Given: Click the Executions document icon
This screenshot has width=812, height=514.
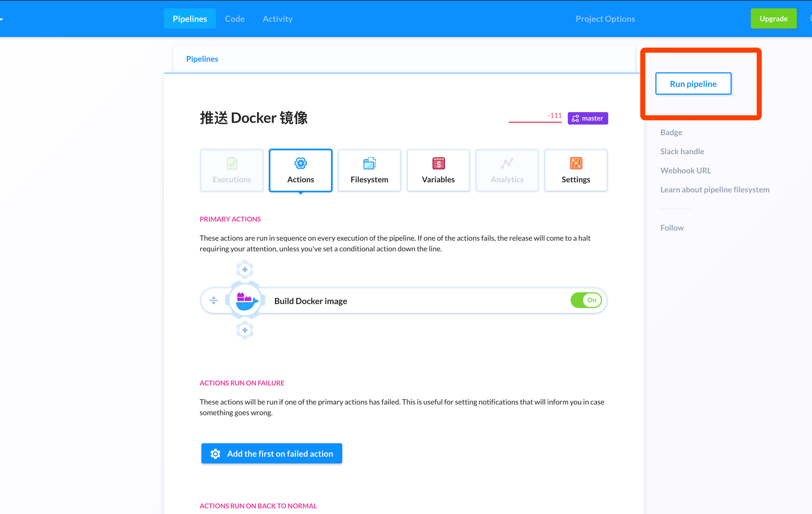Looking at the screenshot, I should 232,163.
